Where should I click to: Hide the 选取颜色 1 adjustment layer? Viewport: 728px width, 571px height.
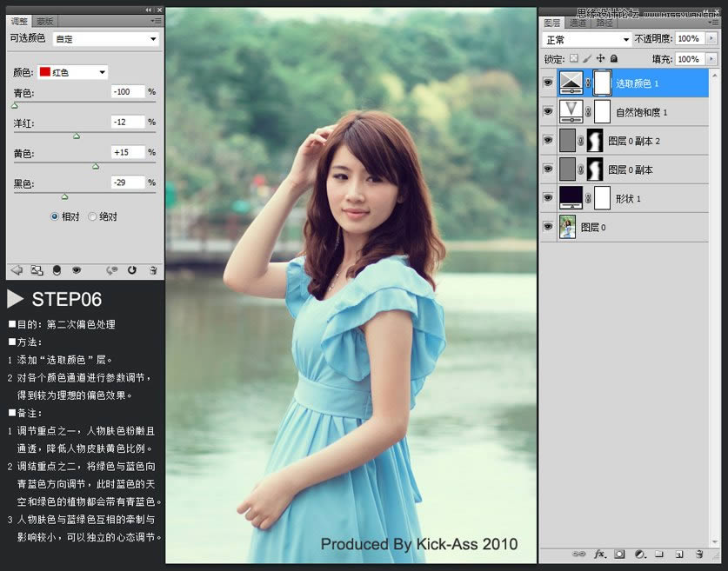click(x=548, y=82)
